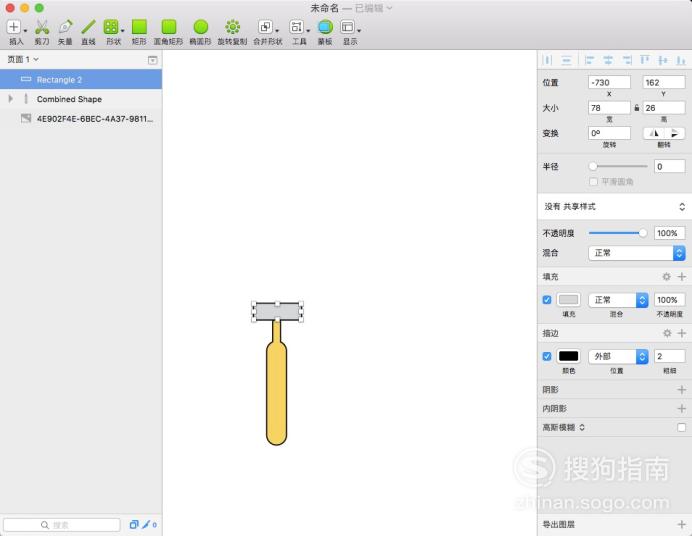Align bottom edges in inspector

click(x=681, y=60)
